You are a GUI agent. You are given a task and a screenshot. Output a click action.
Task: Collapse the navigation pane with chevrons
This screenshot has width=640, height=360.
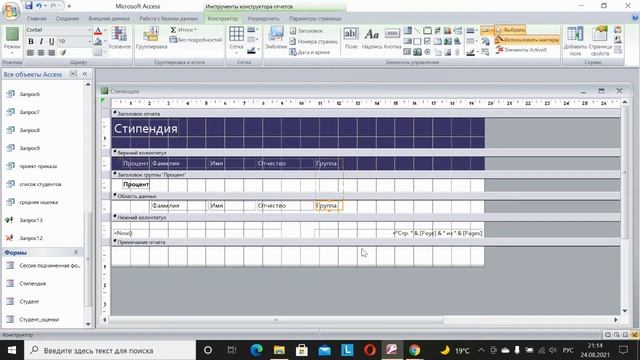click(x=85, y=74)
